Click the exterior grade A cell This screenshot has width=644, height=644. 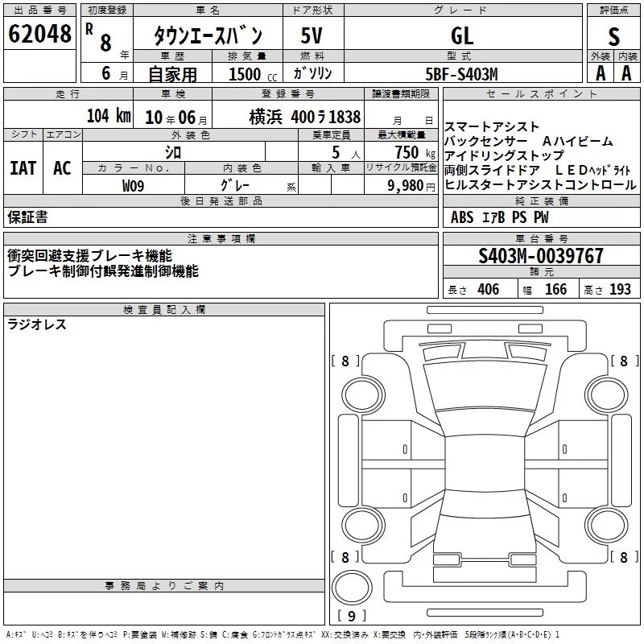pos(601,73)
